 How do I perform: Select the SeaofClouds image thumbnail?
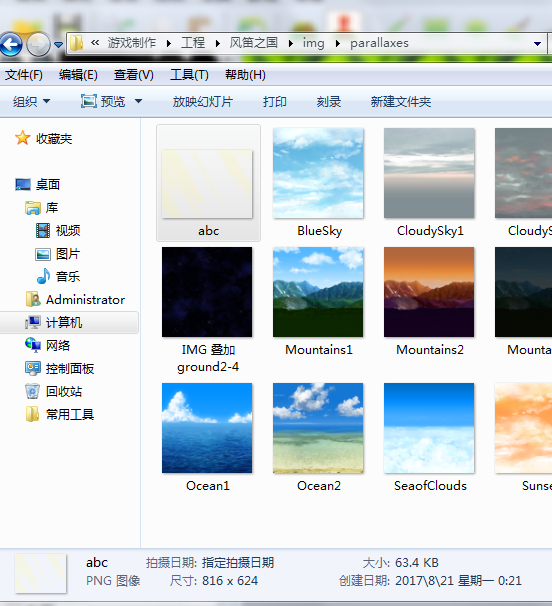coord(429,428)
